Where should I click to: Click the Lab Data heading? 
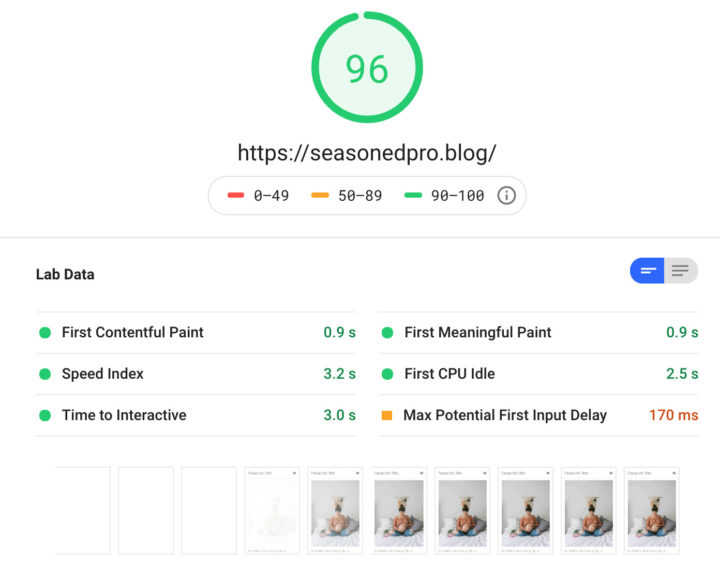tap(65, 274)
